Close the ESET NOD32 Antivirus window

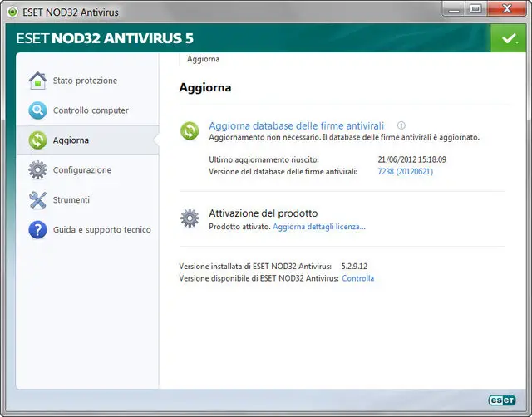pos(507,9)
